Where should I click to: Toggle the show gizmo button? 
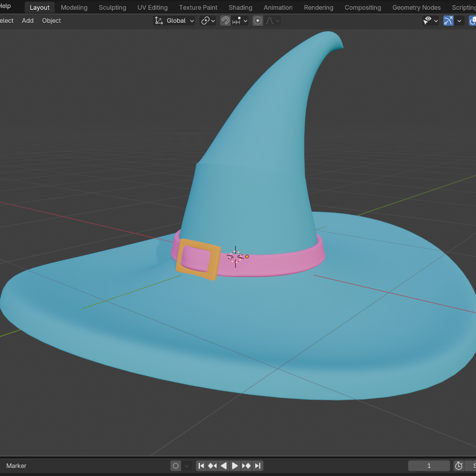coord(448,21)
